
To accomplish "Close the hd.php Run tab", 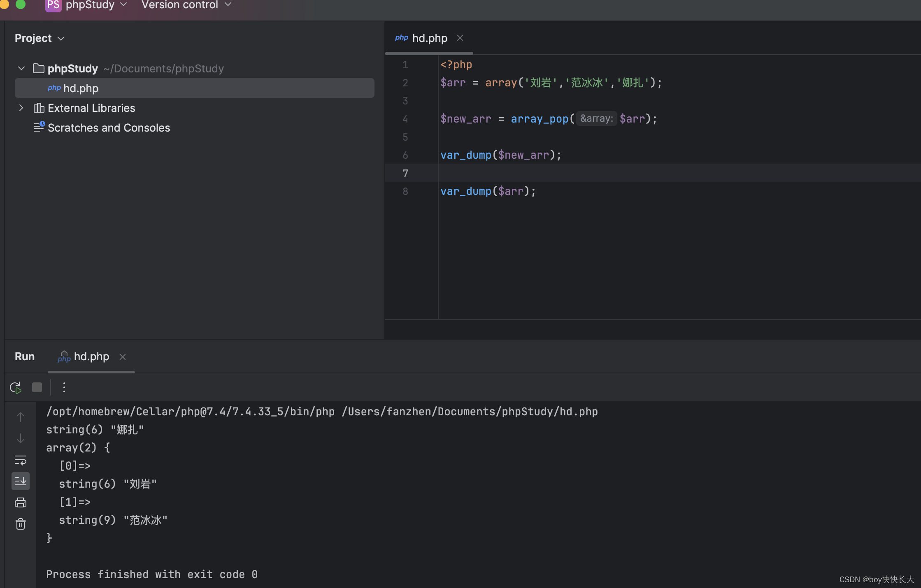I will point(123,357).
